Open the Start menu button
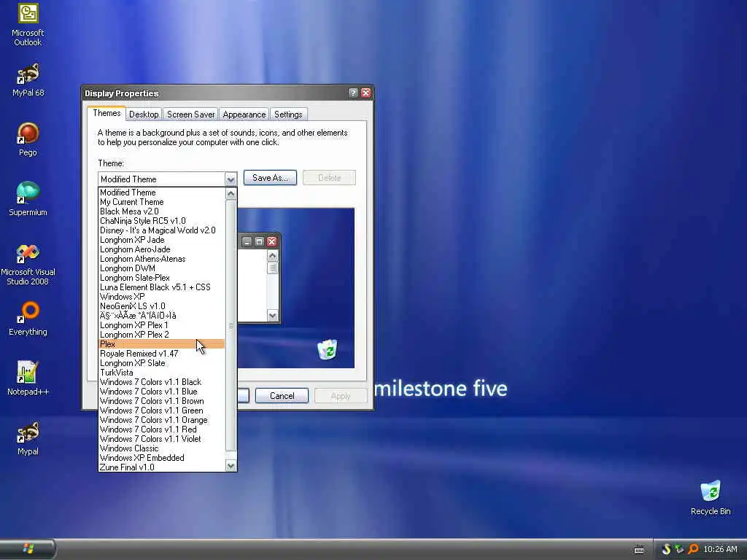Viewport: 747px width, 560px height. 28,548
